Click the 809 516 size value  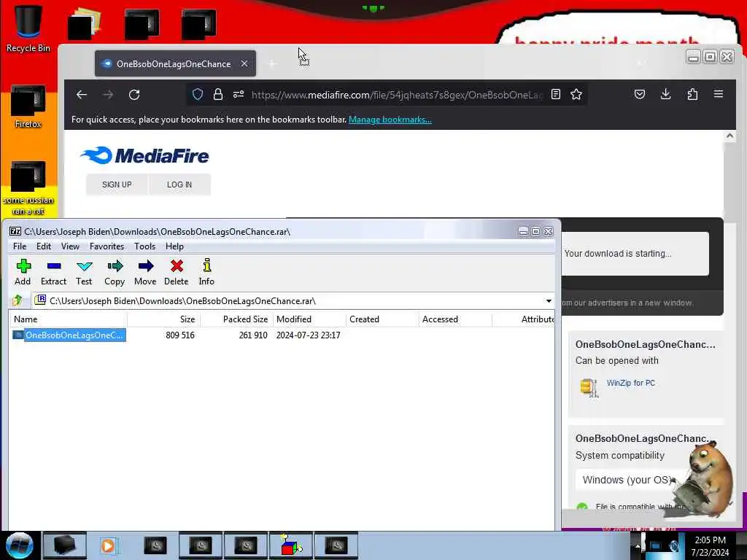point(180,335)
